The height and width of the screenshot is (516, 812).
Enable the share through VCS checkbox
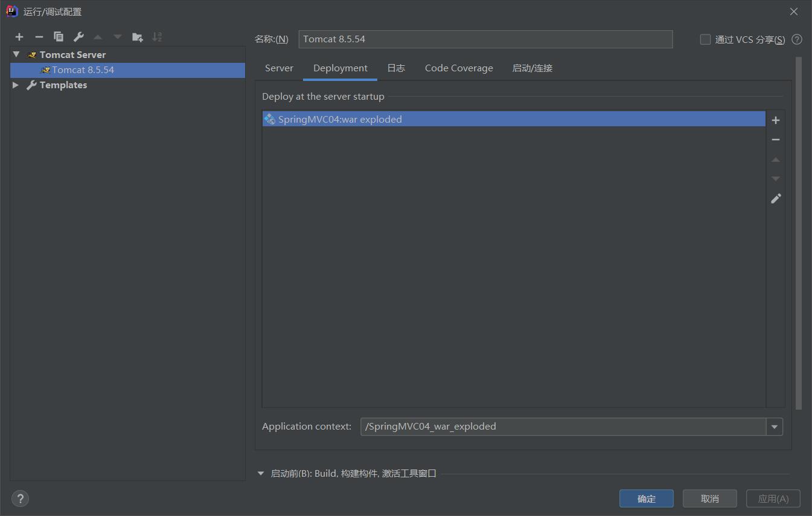(705, 39)
